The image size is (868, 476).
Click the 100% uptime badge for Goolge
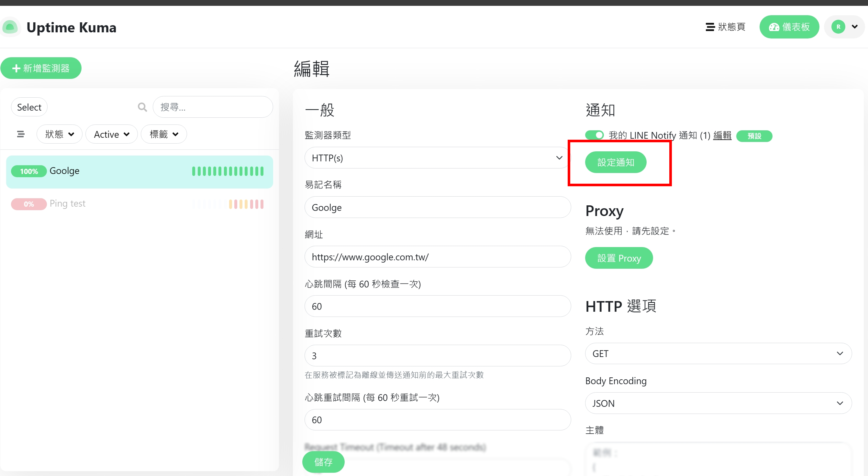[x=28, y=171]
